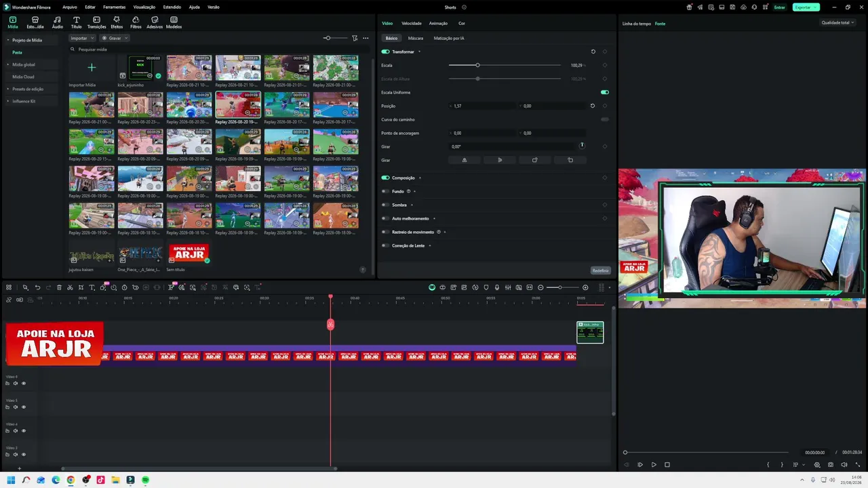
Task: Take a snapshot with the camera icon
Action: pos(831,465)
